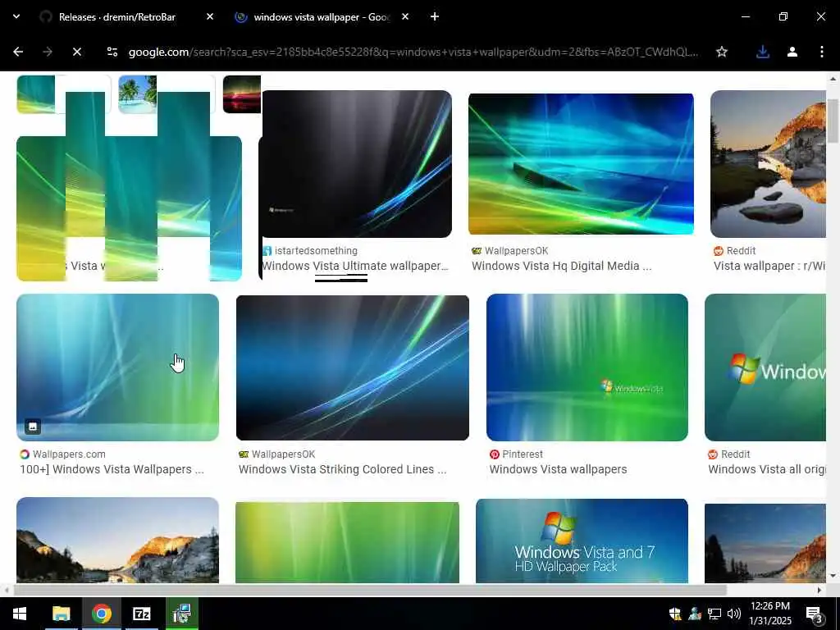Bookmark this page with the star icon
The height and width of the screenshot is (630, 840).
[x=722, y=52]
